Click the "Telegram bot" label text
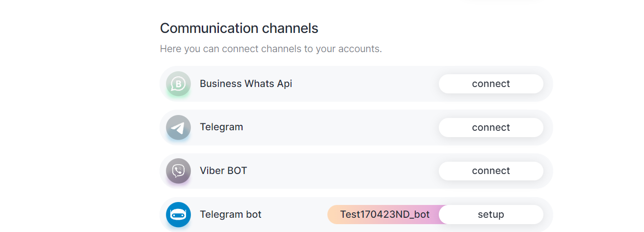This screenshot has width=644, height=232. pos(230,215)
